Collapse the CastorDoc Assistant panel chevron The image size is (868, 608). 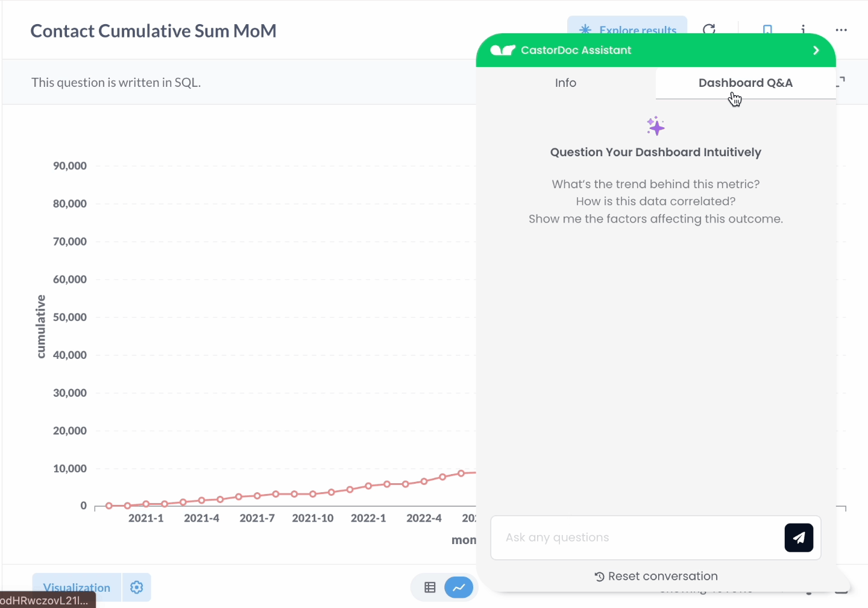816,51
